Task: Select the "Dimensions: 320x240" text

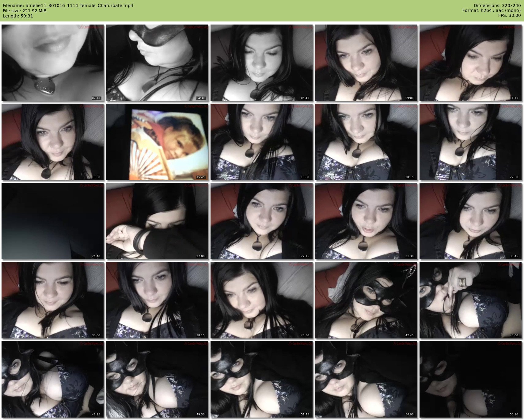Action: [497, 6]
